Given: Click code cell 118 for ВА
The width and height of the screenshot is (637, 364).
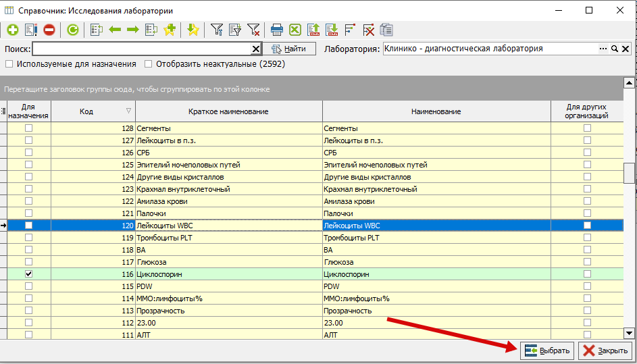Looking at the screenshot, I should (93, 250).
